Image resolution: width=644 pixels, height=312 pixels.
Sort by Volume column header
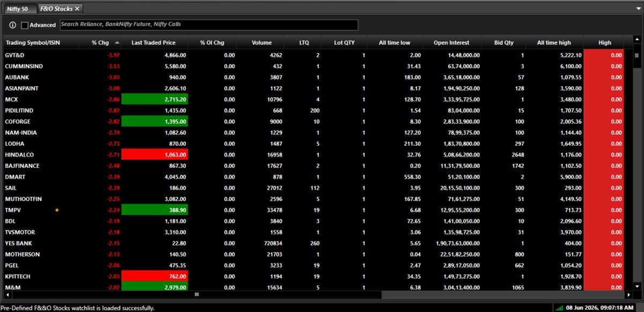click(262, 42)
